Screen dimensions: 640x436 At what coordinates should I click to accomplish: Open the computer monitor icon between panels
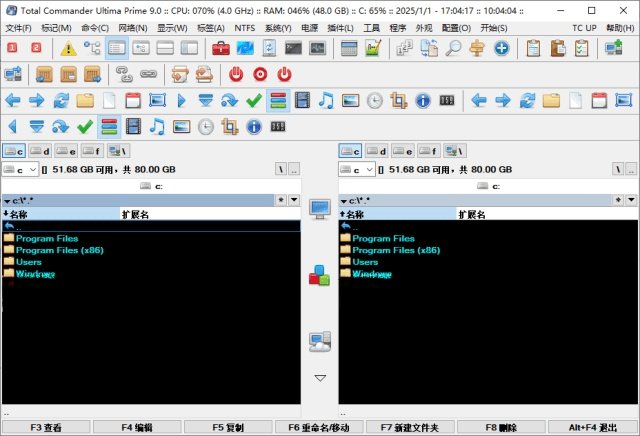point(320,209)
